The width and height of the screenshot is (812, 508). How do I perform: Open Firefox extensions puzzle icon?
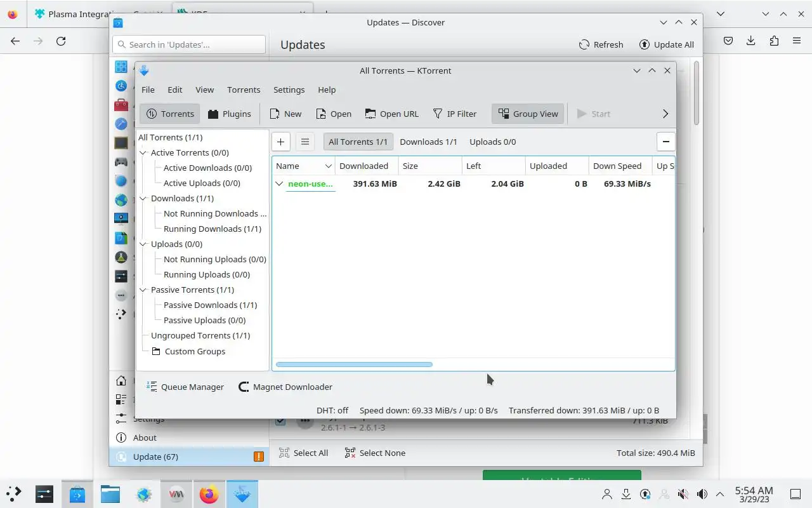774,41
